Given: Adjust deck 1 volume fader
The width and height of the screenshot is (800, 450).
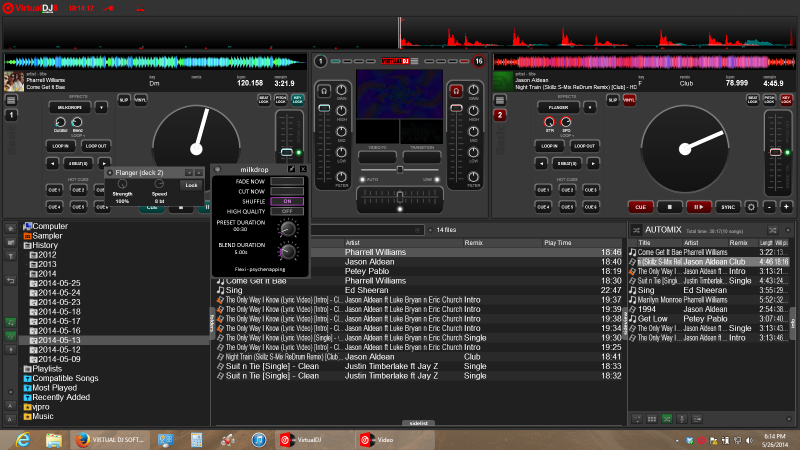Looking at the screenshot, I should point(324,108).
